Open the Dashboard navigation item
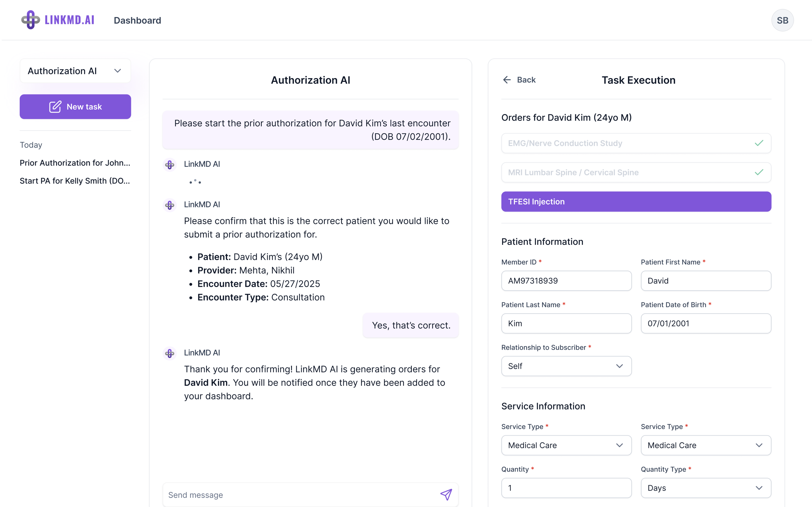812x507 pixels. pos(137,20)
